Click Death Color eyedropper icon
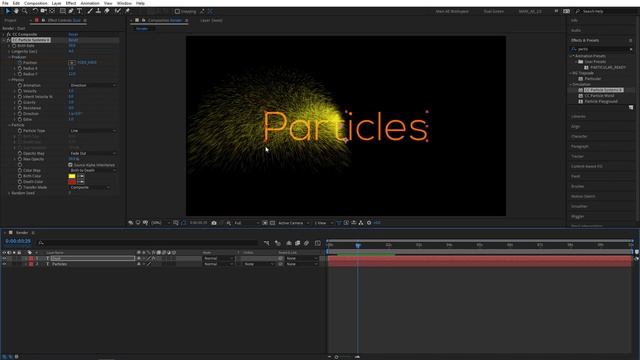640x360 pixels. [81, 182]
